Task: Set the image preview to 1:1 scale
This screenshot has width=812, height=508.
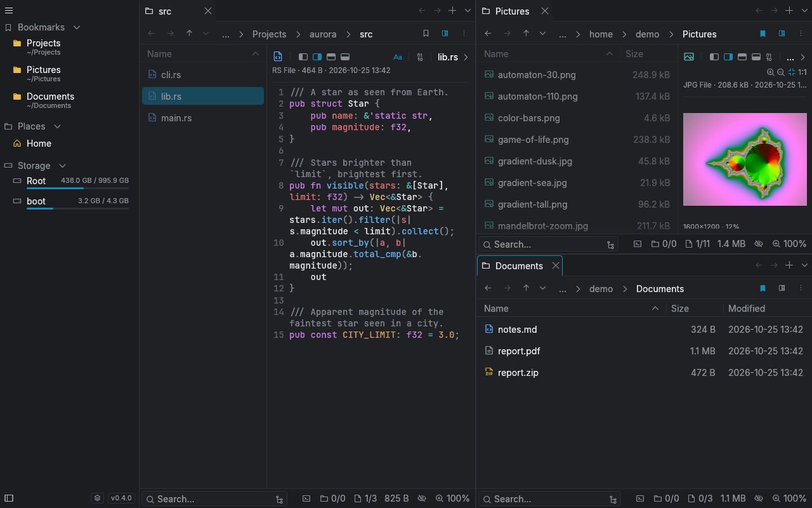Action: pos(802,72)
